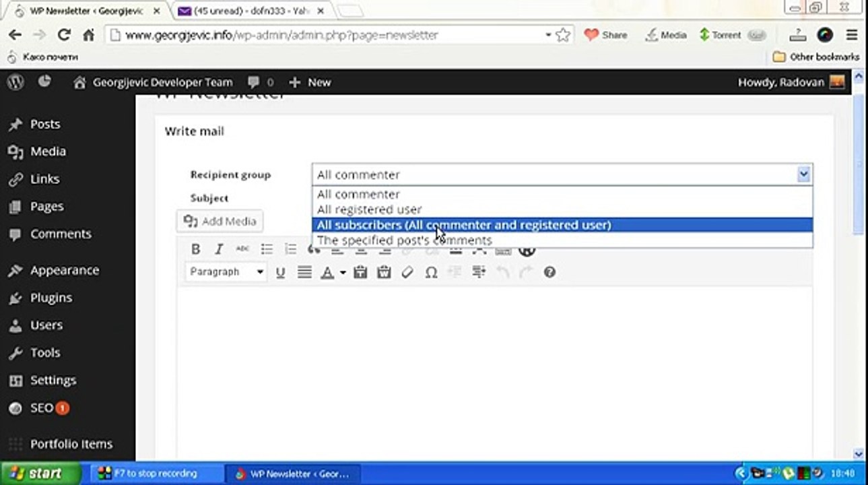Visit the Georgijevic Developer Team site link

153,82
